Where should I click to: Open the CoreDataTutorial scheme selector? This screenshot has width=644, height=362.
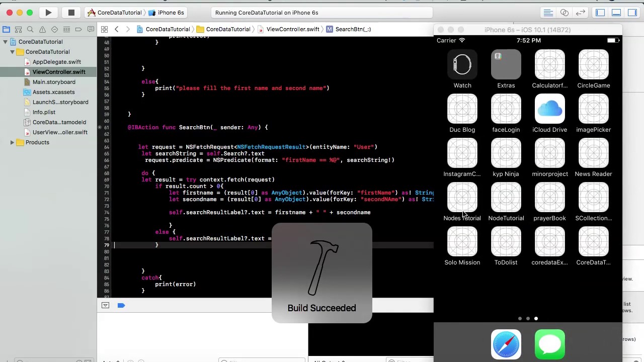(114, 13)
